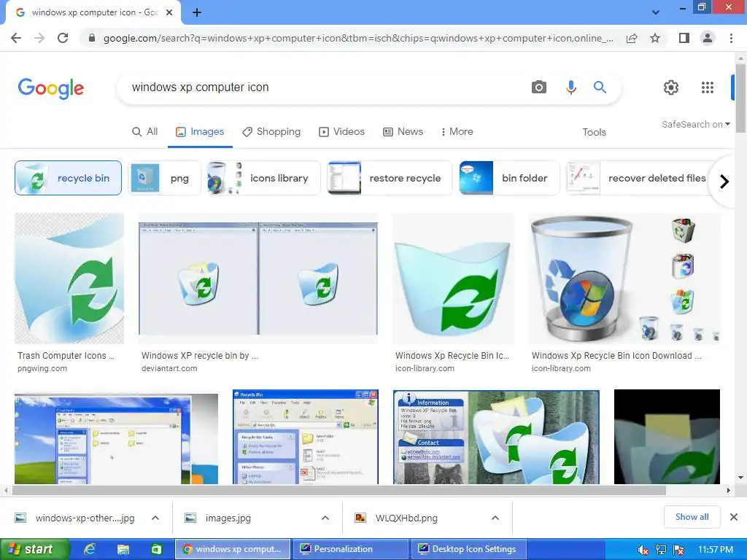Start voice search microphone
747x560 pixels.
570,87
